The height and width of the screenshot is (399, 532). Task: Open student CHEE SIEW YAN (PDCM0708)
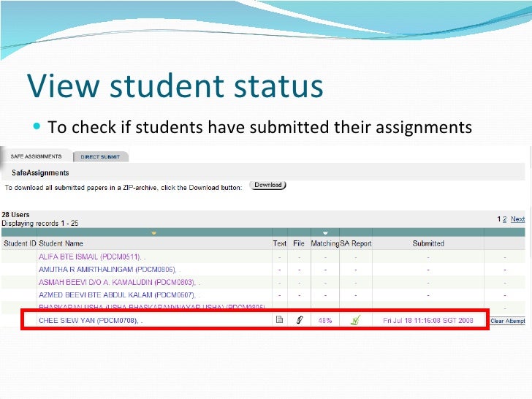click(x=88, y=321)
